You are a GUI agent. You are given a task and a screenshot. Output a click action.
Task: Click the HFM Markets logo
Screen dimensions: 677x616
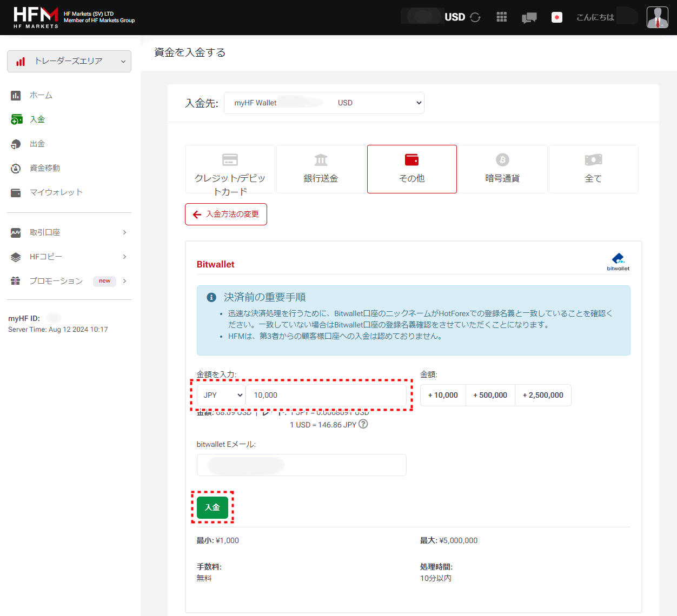pyautogui.click(x=36, y=17)
